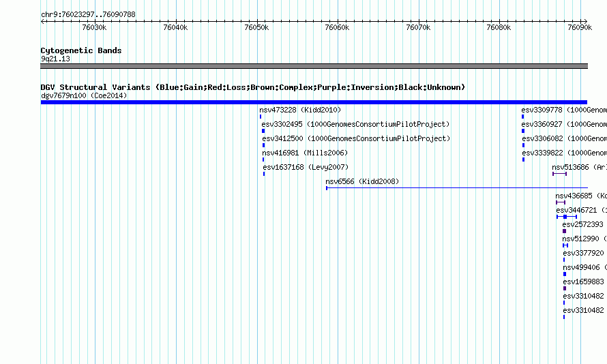The image size is (607, 364).
Task: Click the gray 9q21.13 cytoband bar
Action: pos(314,66)
